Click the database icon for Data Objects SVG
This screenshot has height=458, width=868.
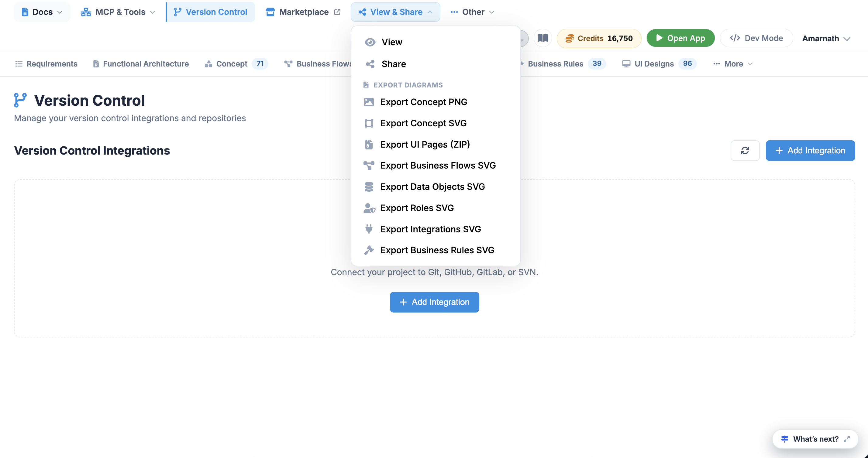(x=369, y=186)
